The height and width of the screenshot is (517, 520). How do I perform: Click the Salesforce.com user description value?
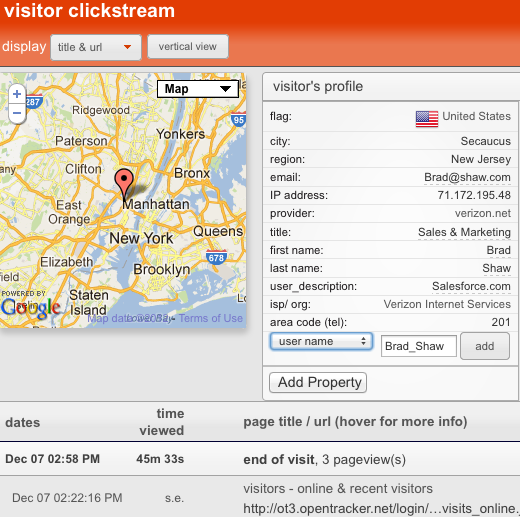pyautogui.click(x=471, y=286)
